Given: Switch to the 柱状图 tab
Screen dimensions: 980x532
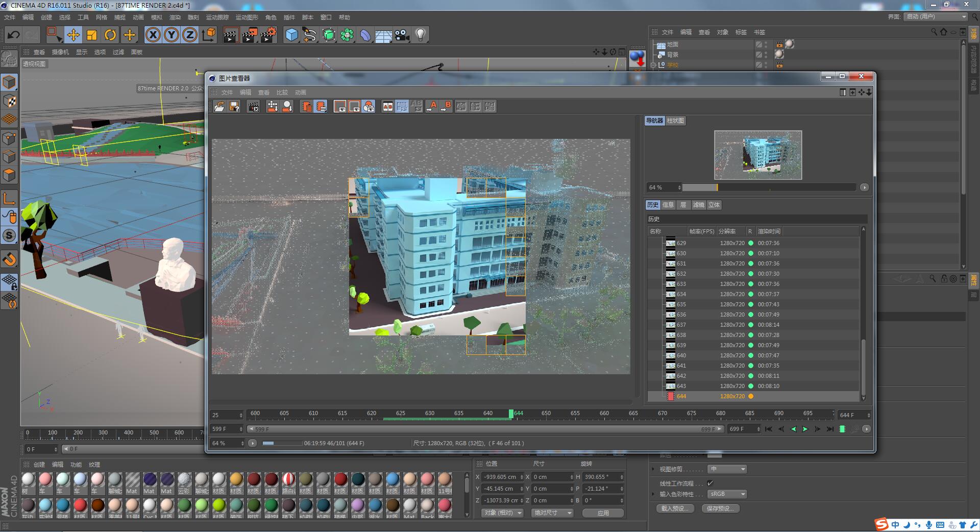Looking at the screenshot, I should coord(675,120).
